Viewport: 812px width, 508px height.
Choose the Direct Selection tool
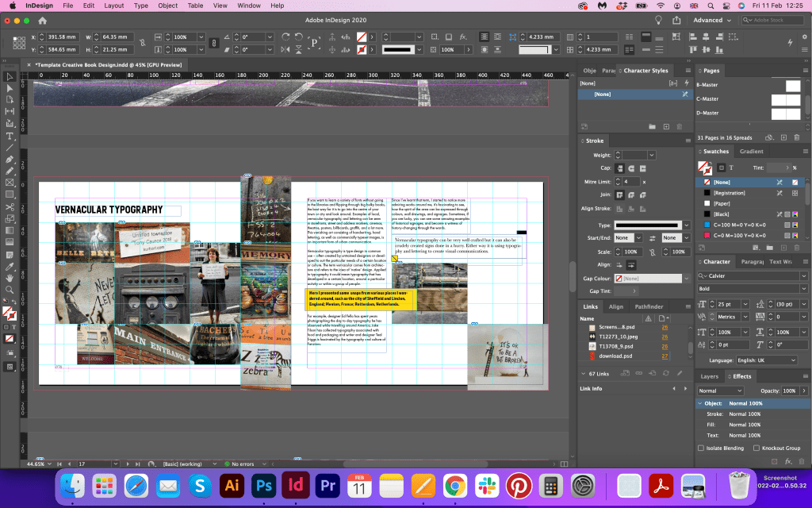pos(10,88)
